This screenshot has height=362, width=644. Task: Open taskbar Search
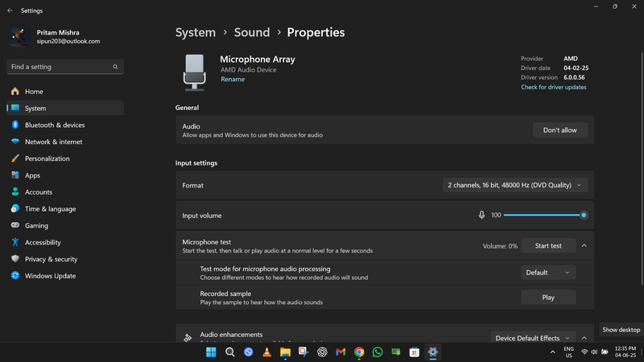point(229,352)
